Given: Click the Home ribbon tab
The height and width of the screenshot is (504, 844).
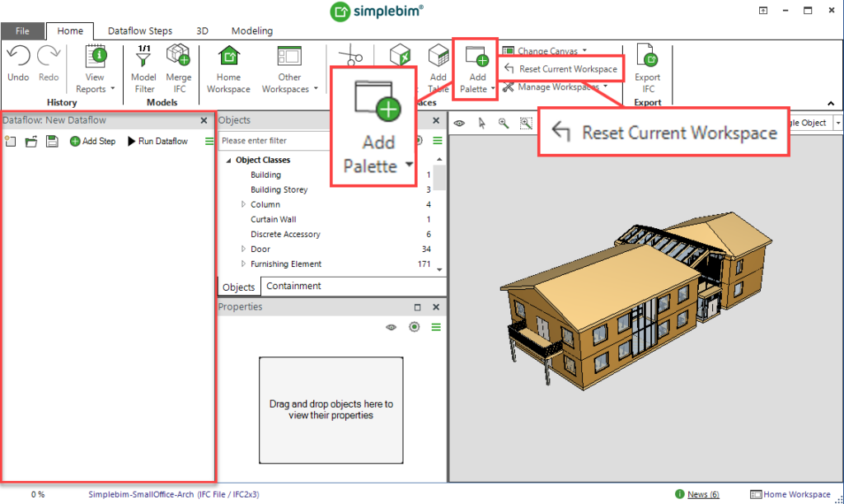Looking at the screenshot, I should 70,30.
